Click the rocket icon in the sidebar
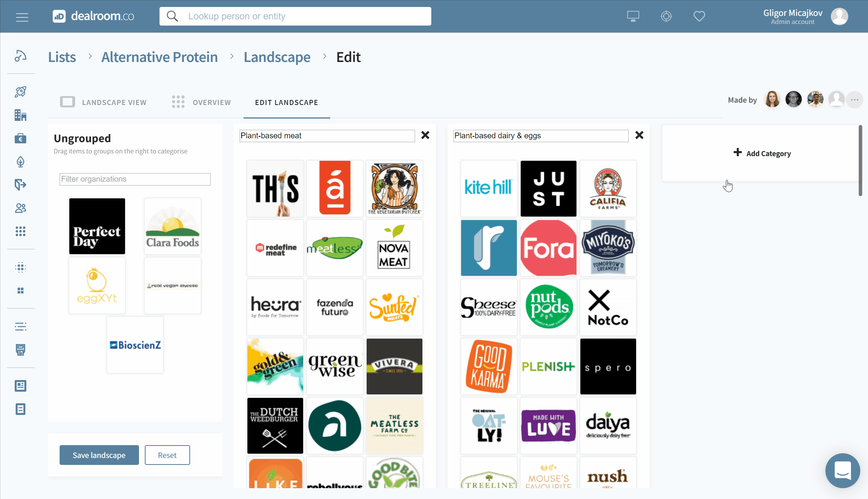Viewport: 868px width, 499px height. 21,92
